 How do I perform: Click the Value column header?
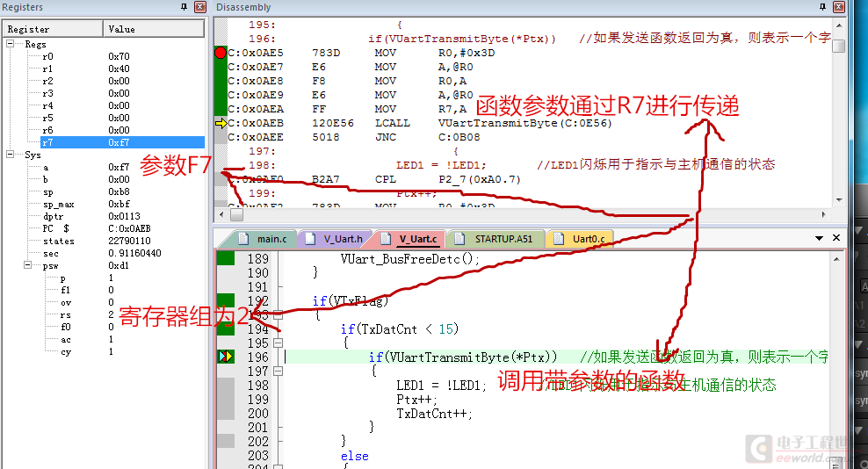tap(154, 29)
